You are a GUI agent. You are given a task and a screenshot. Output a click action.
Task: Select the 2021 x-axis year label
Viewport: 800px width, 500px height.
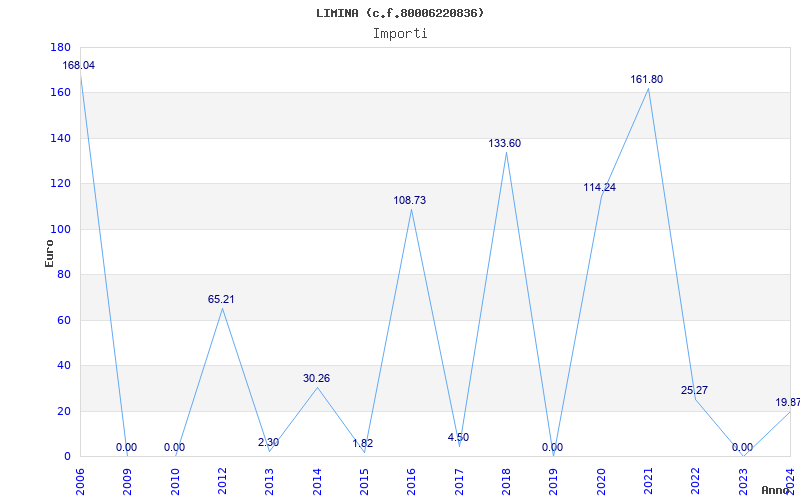click(648, 482)
